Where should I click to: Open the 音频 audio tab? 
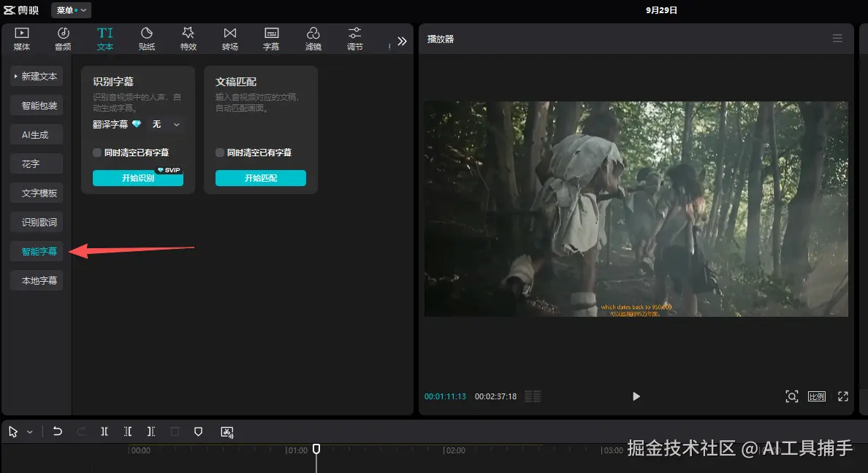(63, 39)
